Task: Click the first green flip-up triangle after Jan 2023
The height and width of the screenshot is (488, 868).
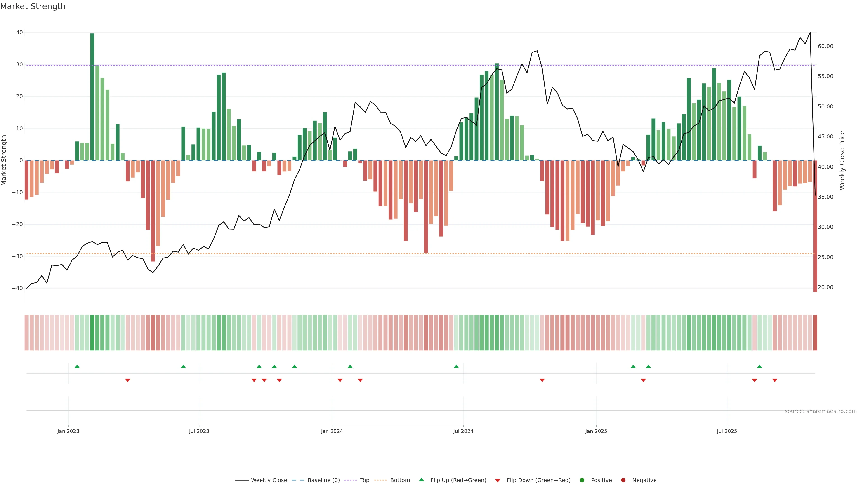Action: (77, 366)
